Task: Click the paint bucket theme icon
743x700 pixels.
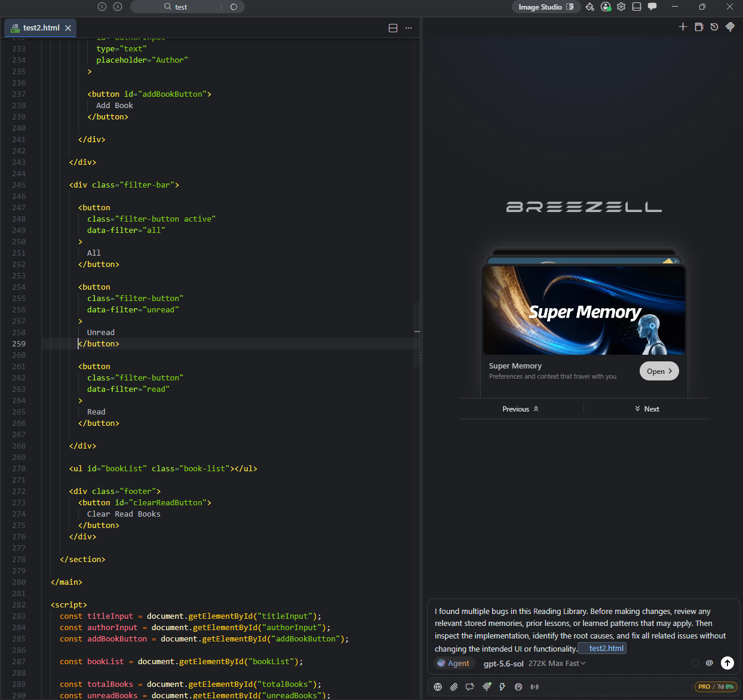Action: 590,7
